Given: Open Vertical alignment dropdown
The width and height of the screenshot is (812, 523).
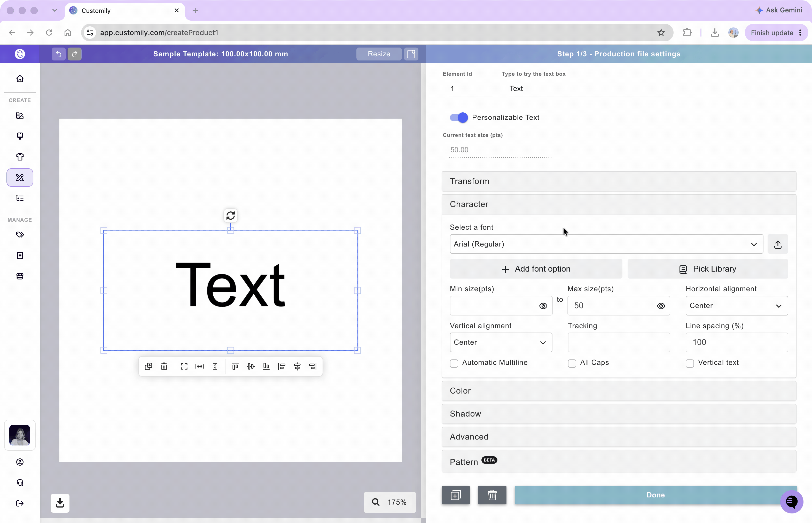Looking at the screenshot, I should pos(501,342).
